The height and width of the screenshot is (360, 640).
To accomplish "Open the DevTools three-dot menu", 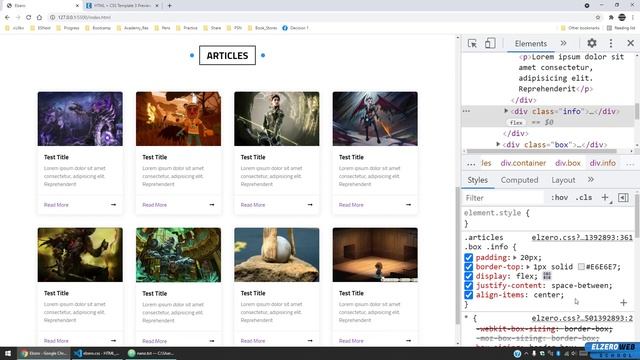I will point(611,43).
